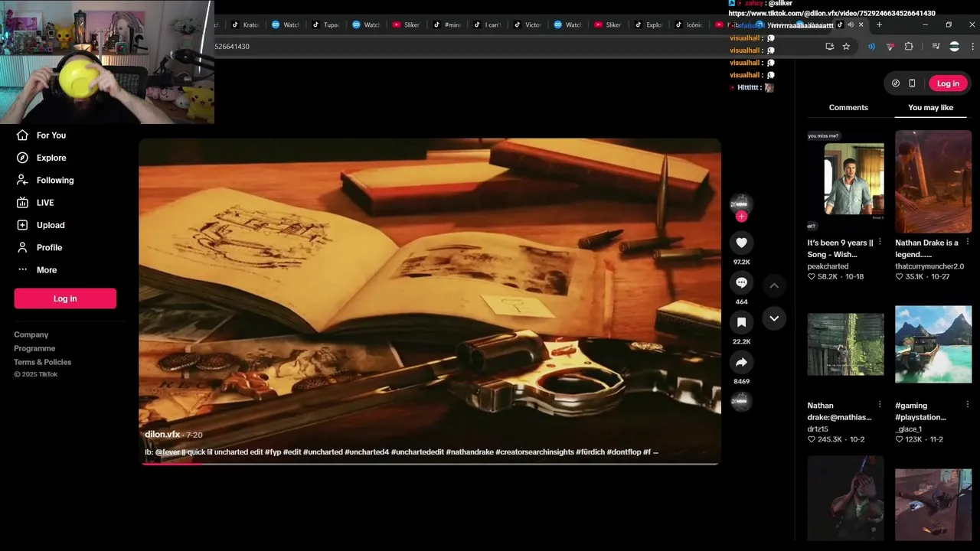
Task: Open the spinning music disc below share
Action: pyautogui.click(x=741, y=401)
